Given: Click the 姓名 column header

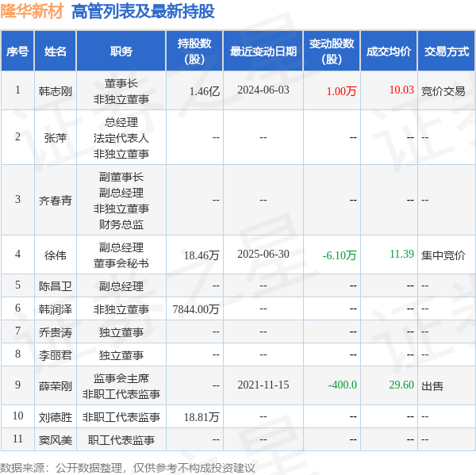Looking at the screenshot, I should pos(56,51).
